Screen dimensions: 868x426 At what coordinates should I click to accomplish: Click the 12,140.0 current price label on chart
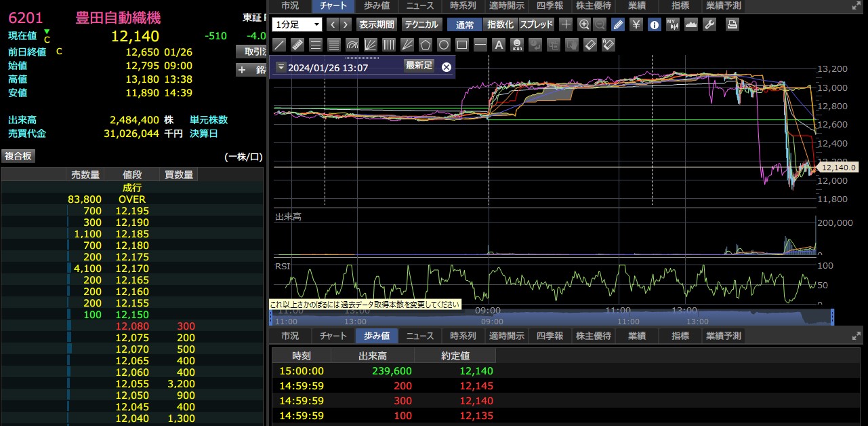839,167
